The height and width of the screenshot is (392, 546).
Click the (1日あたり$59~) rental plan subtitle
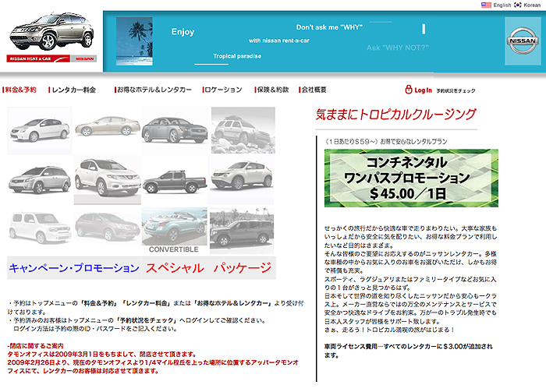tap(385, 142)
